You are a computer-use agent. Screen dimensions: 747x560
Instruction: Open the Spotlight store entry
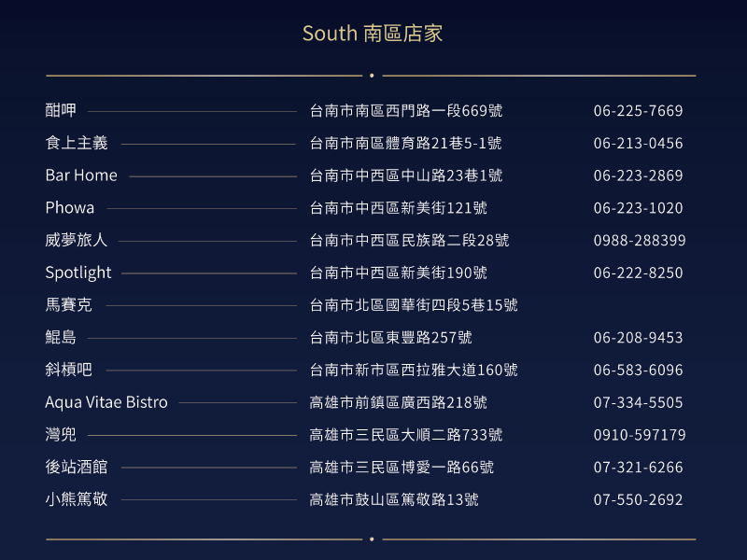[x=78, y=273]
